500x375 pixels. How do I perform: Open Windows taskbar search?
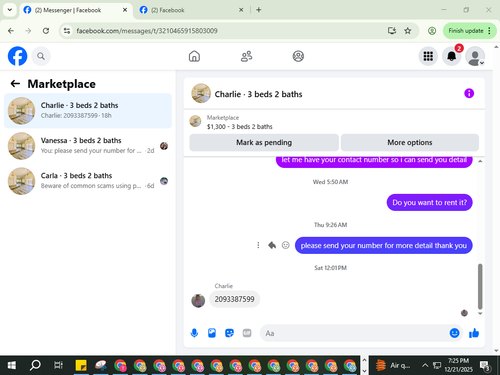pos(35,366)
